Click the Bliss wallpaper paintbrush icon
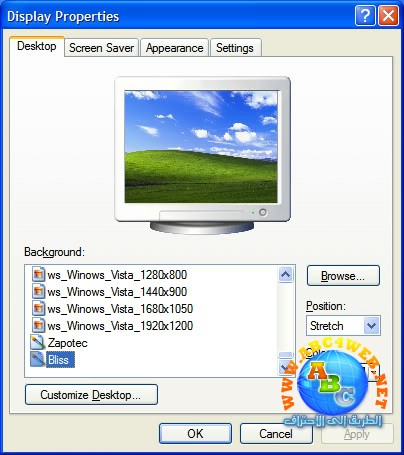The height and width of the screenshot is (455, 404). pos(37,360)
